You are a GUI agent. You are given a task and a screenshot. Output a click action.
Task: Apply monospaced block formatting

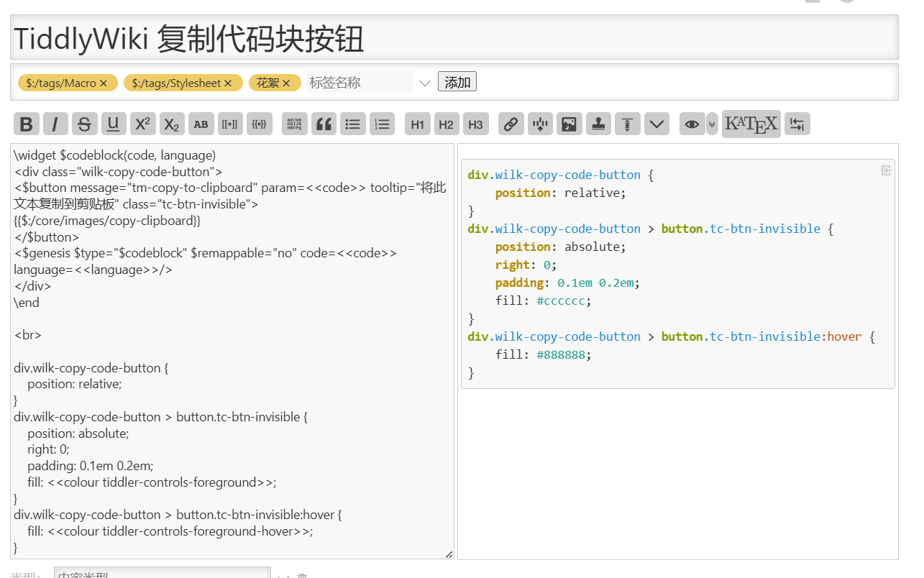[x=295, y=124]
